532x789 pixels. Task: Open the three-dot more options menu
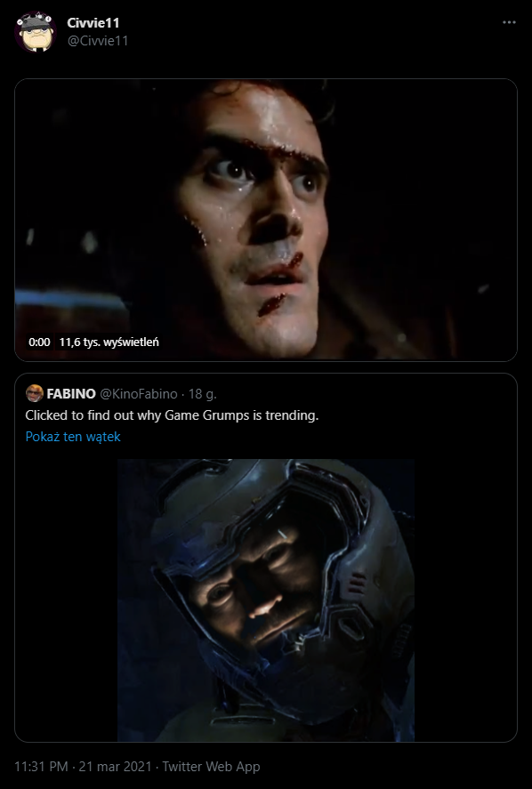point(509,22)
